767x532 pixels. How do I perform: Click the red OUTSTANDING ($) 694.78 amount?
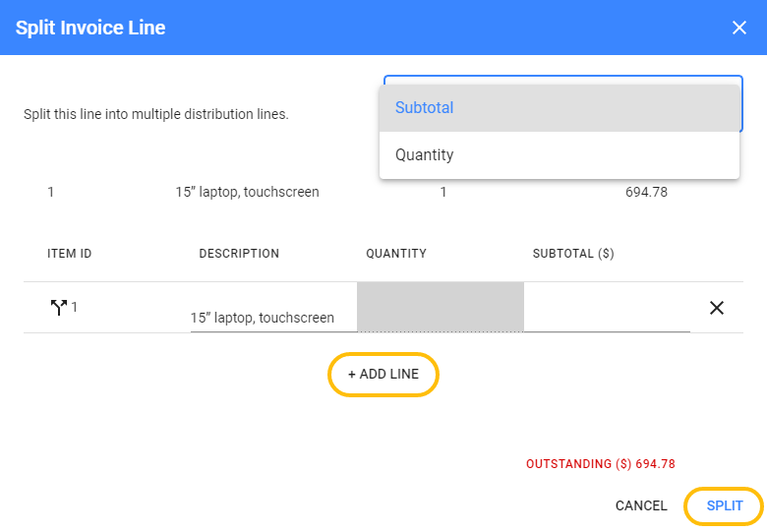pos(601,463)
